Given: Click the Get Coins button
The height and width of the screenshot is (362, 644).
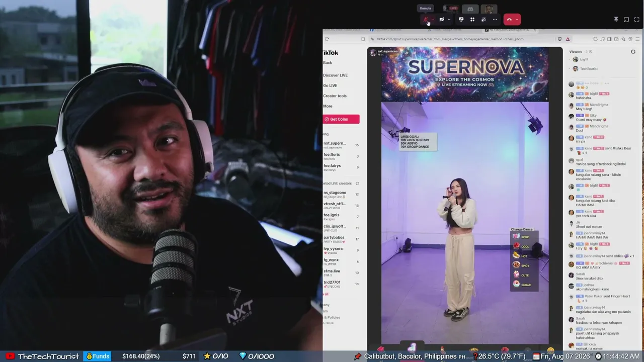Looking at the screenshot, I should click(x=341, y=119).
